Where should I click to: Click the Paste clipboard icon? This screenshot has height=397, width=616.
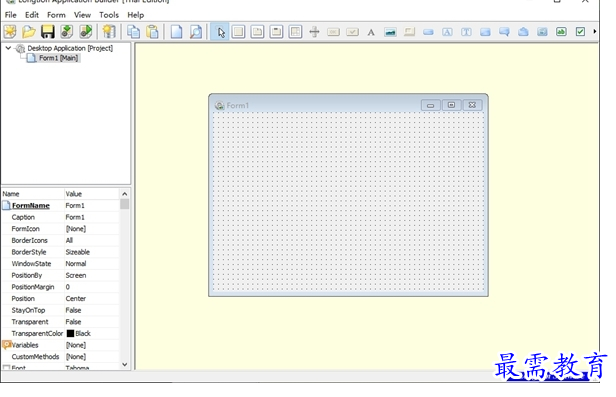(152, 31)
